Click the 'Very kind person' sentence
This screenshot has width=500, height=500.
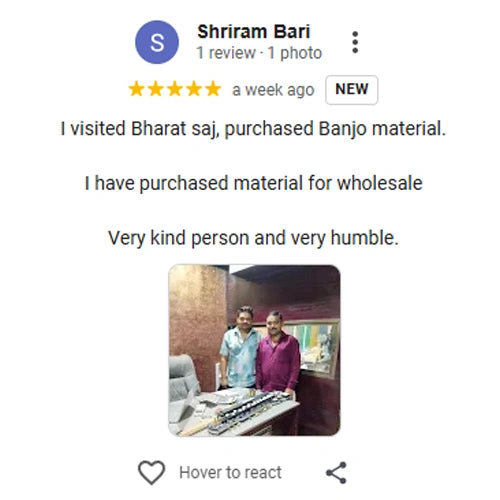click(x=253, y=238)
